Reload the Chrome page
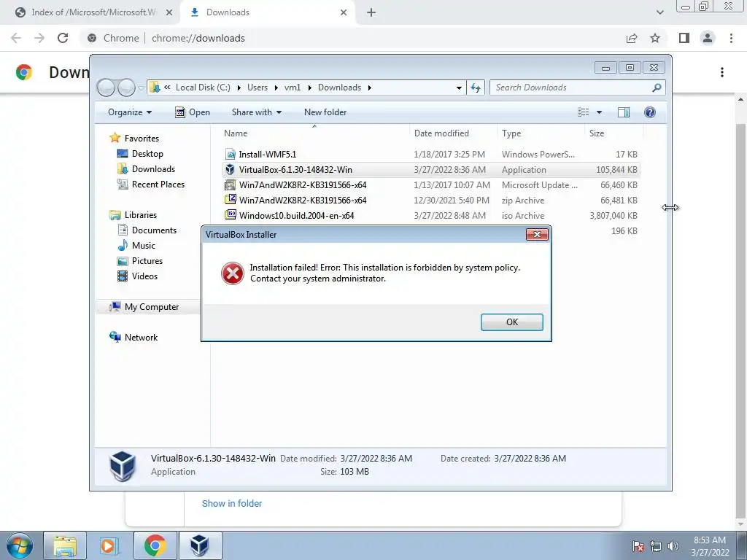Viewport: 747px width, 560px height. pos(63,38)
